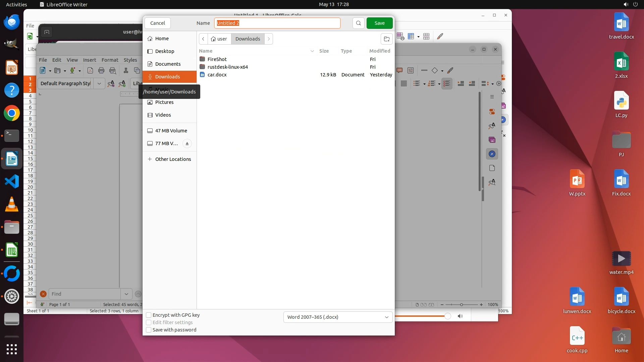
Task: Open Visual Studio Code from dock
Action: click(x=12, y=181)
